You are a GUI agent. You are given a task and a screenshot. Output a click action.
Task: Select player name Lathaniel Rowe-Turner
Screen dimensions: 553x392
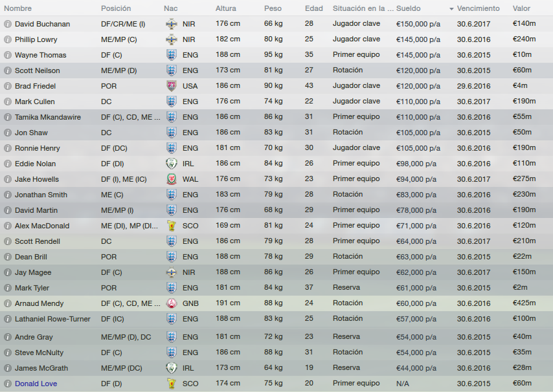point(52,319)
